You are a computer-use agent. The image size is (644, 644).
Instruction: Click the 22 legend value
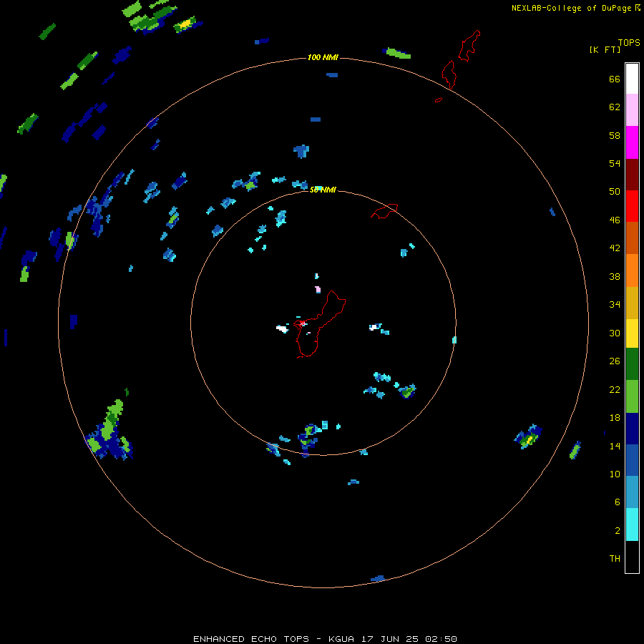[x=615, y=389]
